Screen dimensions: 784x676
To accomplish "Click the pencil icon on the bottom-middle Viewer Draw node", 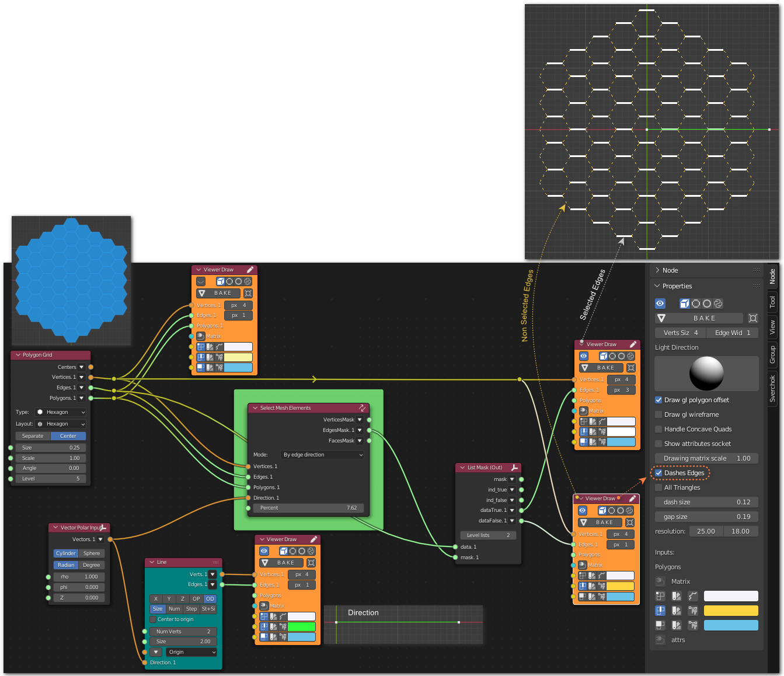I will [x=313, y=539].
